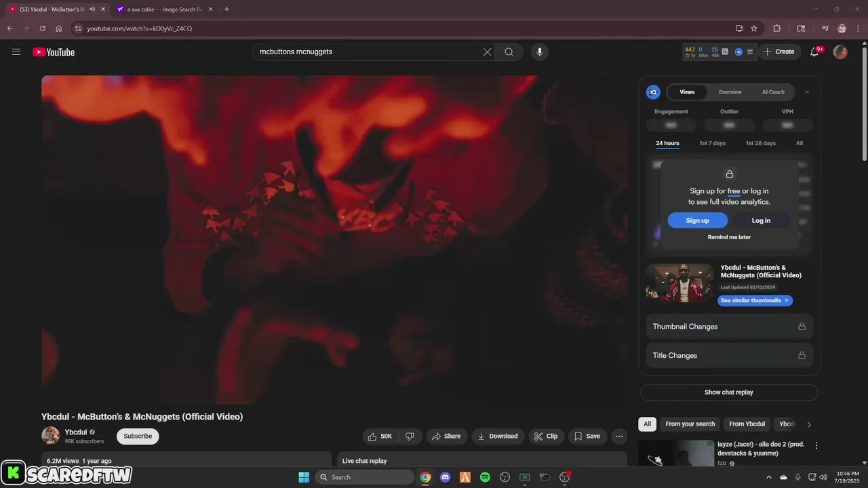The height and width of the screenshot is (488, 868).
Task: Select the All time range tab
Action: (800, 143)
